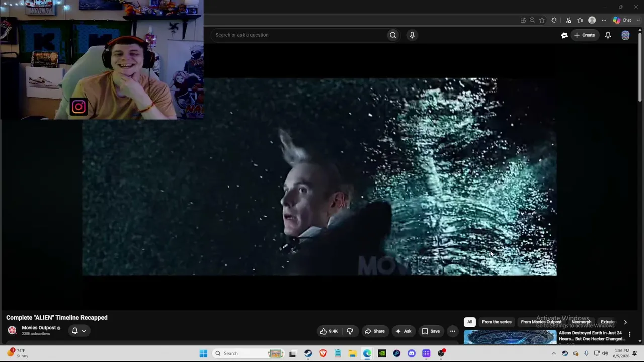Open the browser extensions puzzle icon
The width and height of the screenshot is (644, 362).
554,20
